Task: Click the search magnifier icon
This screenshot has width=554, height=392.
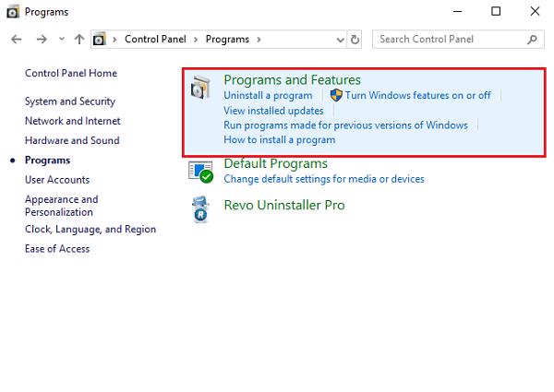Action: tap(532, 40)
